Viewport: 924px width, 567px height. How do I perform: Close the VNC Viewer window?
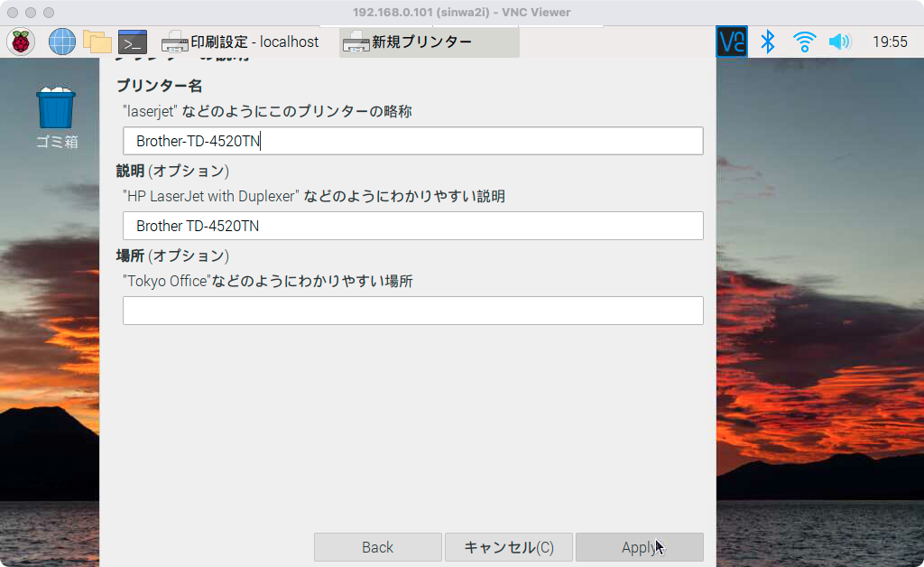13,13
